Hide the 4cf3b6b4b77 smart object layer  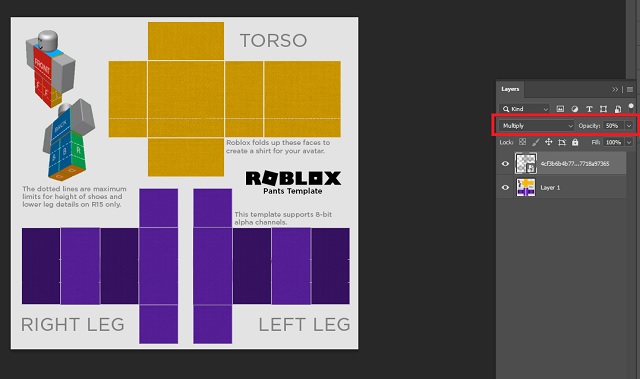click(x=505, y=164)
